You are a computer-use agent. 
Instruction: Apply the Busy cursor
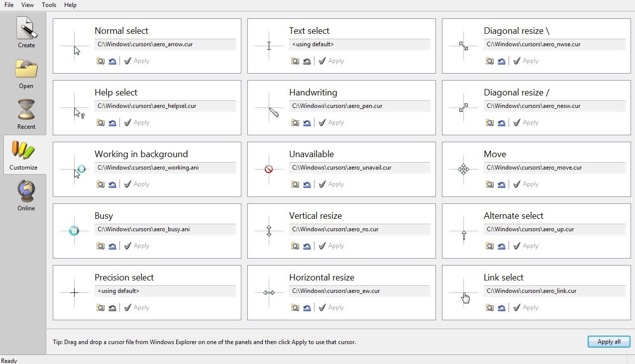(x=137, y=246)
